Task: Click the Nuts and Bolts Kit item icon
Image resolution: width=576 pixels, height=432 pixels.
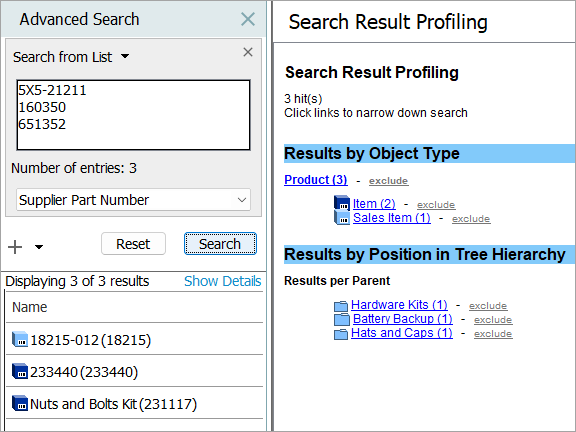Action: (x=20, y=403)
